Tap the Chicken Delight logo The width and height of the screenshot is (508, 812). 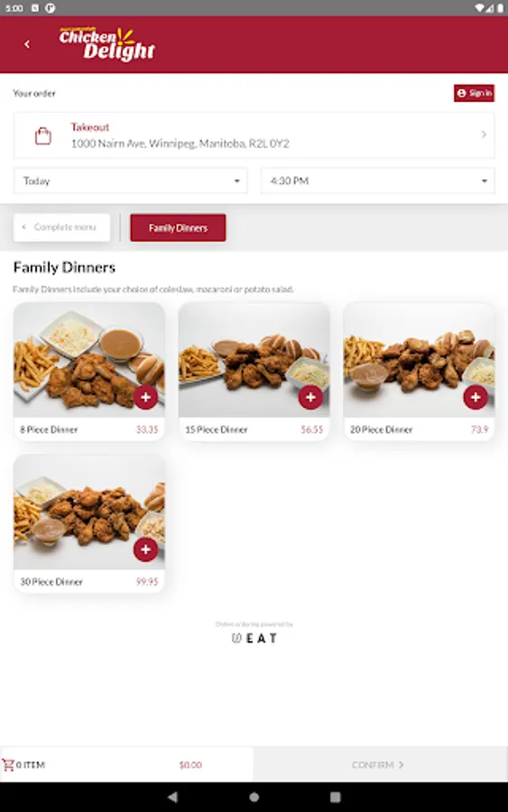tap(107, 44)
